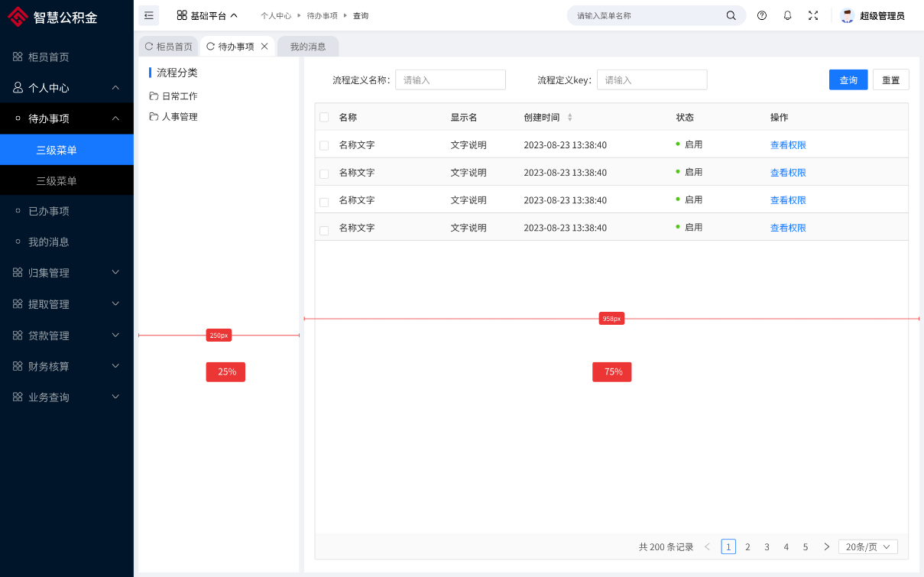Toggle fullscreen mode icon
The image size is (924, 577).
point(813,15)
